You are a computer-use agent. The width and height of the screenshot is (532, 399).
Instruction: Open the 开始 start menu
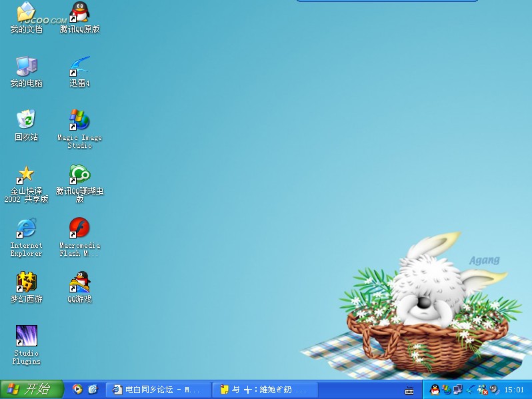pyautogui.click(x=31, y=390)
